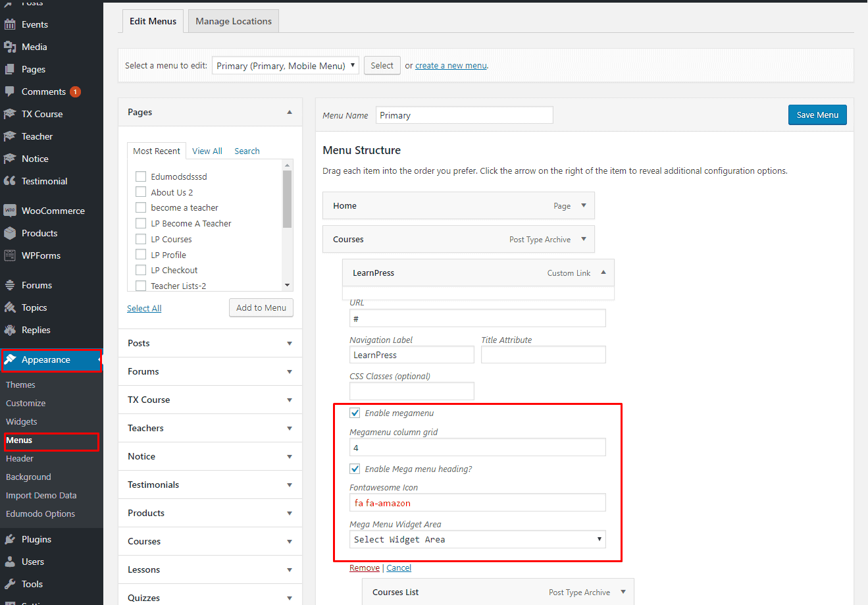Open the Mega Menu Widget Area dropdown

pos(477,539)
